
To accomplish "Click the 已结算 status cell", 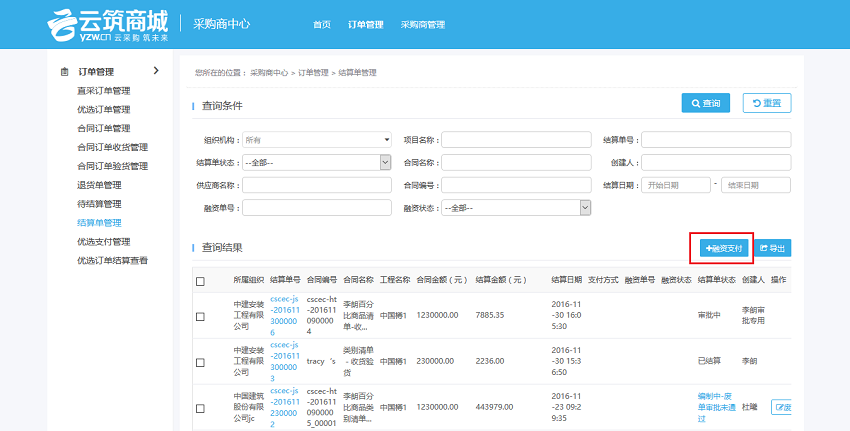I will 709,361.
